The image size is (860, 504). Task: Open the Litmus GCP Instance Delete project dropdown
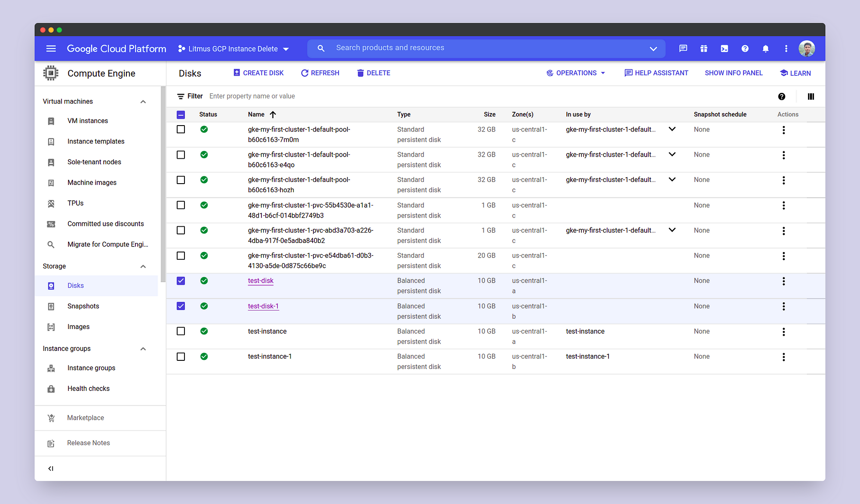click(233, 49)
